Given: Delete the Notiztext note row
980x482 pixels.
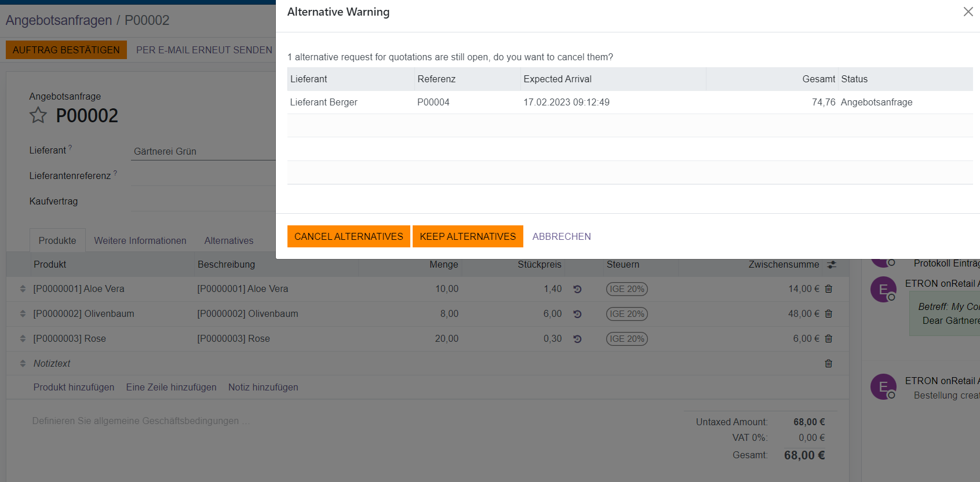Looking at the screenshot, I should [x=828, y=363].
